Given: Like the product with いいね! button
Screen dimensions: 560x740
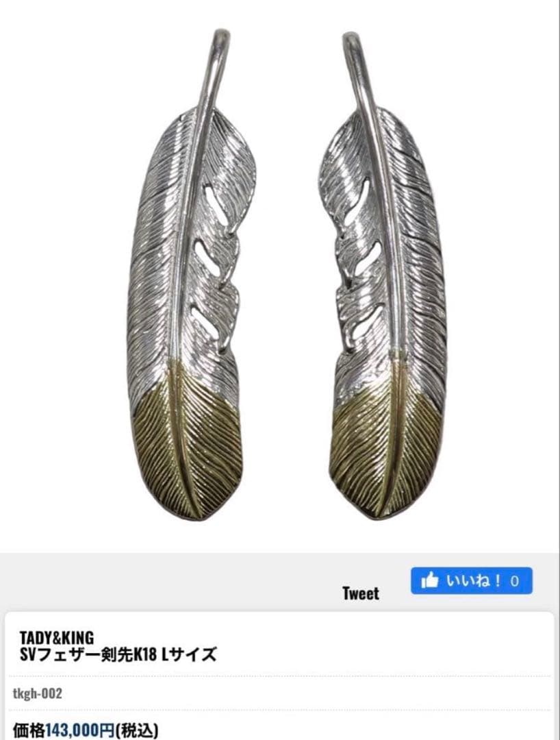Looking at the screenshot, I should tap(472, 580).
